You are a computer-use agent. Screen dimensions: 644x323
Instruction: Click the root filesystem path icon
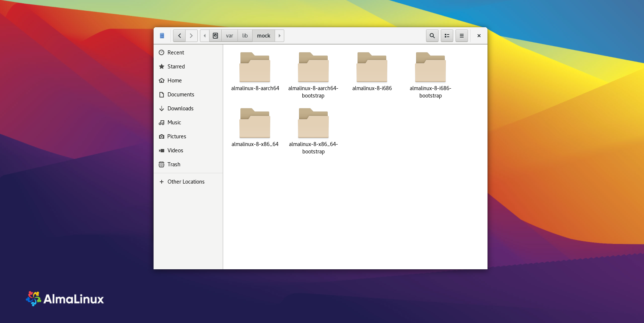tap(215, 36)
